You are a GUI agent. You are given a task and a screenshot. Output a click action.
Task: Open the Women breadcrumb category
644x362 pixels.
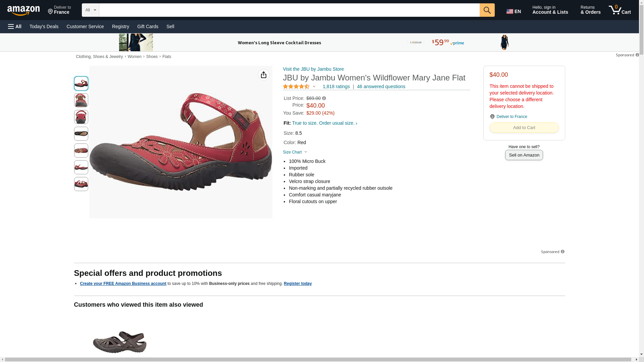[135, 57]
